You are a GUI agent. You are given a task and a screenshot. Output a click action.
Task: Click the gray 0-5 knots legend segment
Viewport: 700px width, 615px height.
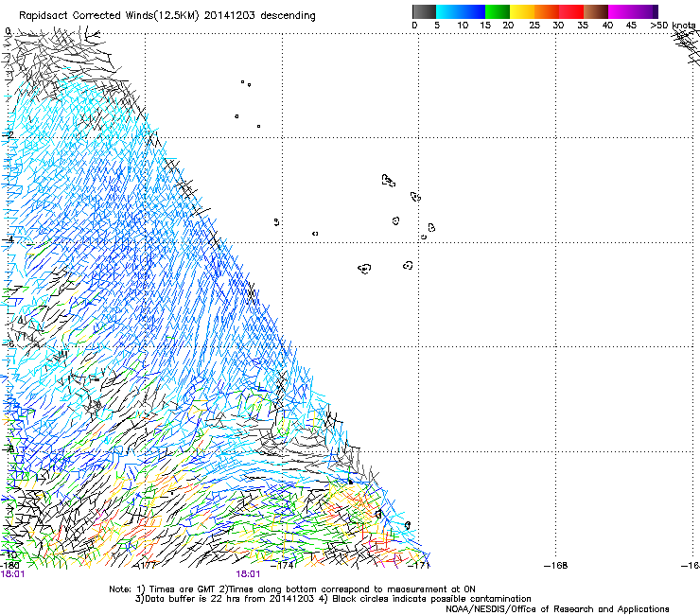424,11
